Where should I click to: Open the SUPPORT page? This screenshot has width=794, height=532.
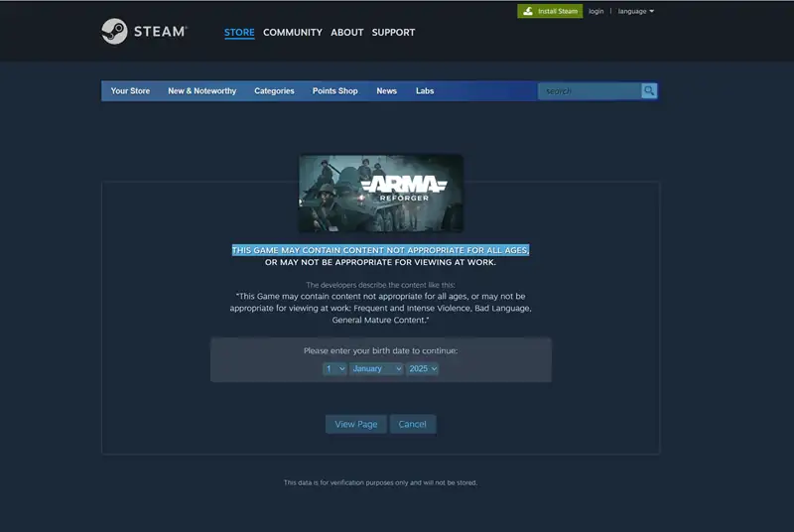(x=393, y=33)
